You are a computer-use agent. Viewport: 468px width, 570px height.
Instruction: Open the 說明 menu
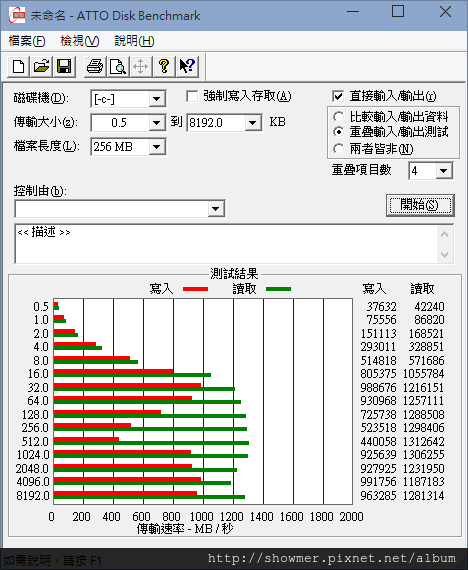pos(134,41)
